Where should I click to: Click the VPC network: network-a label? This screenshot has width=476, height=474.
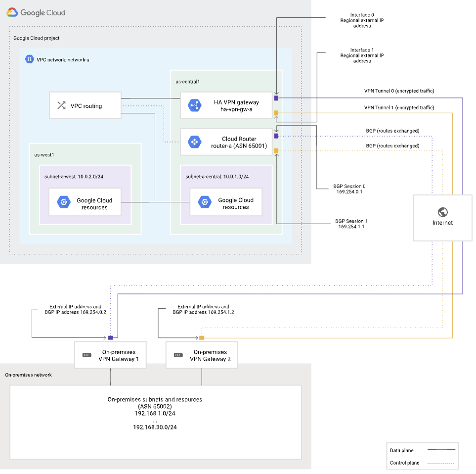click(x=63, y=60)
